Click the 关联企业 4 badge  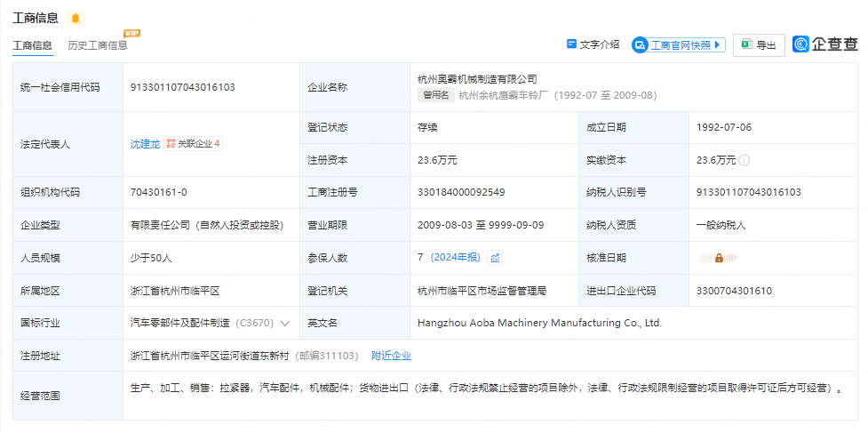(193, 143)
